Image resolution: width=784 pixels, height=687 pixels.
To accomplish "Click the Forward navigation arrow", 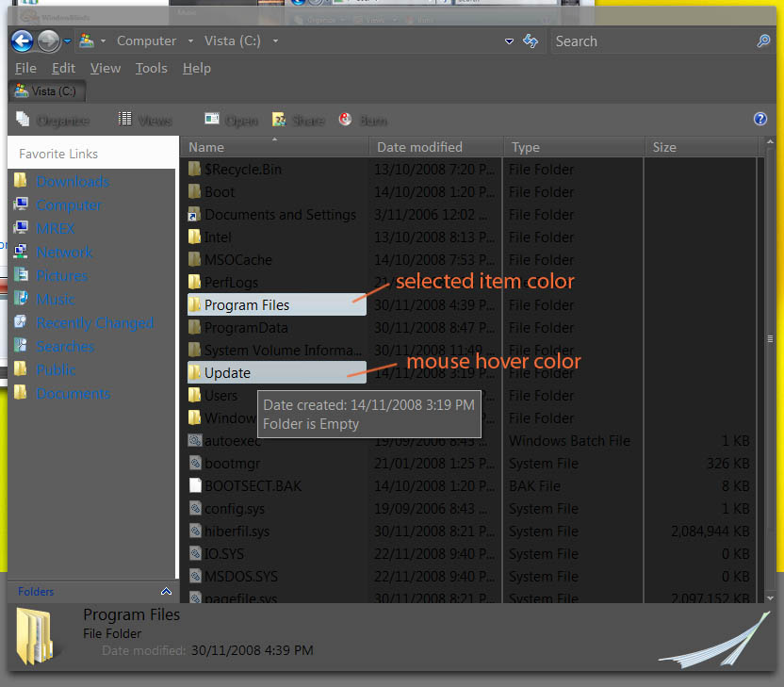I will pos(48,41).
